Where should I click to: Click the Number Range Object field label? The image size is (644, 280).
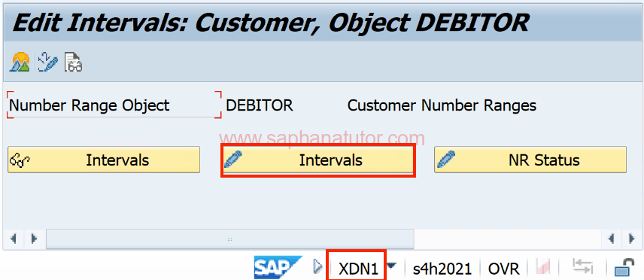click(89, 105)
